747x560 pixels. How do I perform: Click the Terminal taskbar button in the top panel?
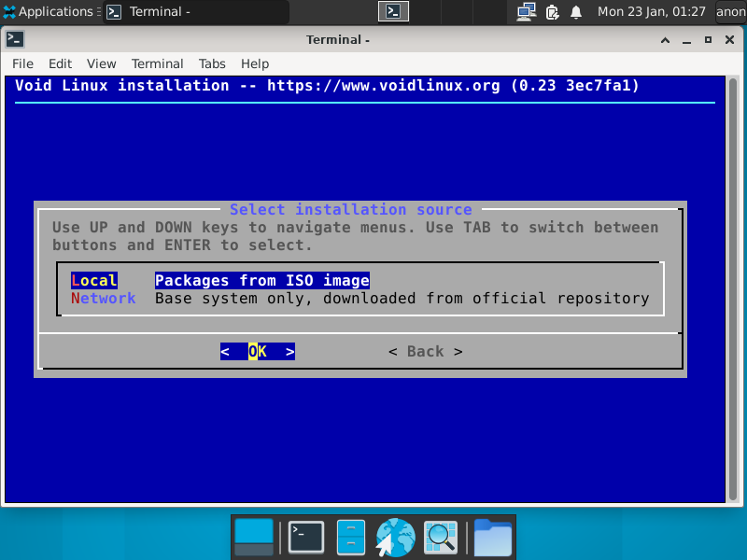tap(196, 11)
